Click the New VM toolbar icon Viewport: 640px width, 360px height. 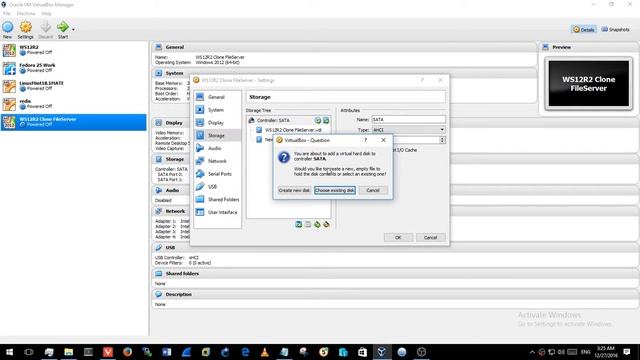7,27
